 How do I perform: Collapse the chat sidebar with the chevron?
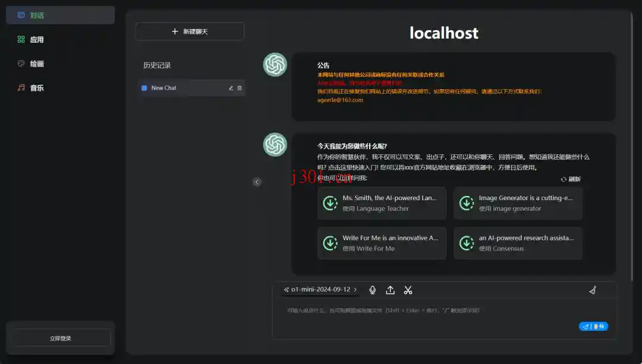click(x=257, y=182)
